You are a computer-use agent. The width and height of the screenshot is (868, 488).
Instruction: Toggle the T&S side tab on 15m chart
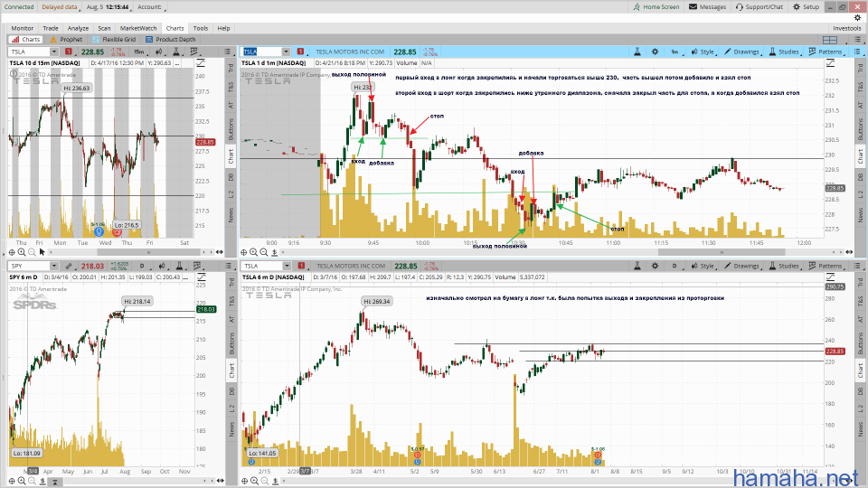pyautogui.click(x=231, y=87)
